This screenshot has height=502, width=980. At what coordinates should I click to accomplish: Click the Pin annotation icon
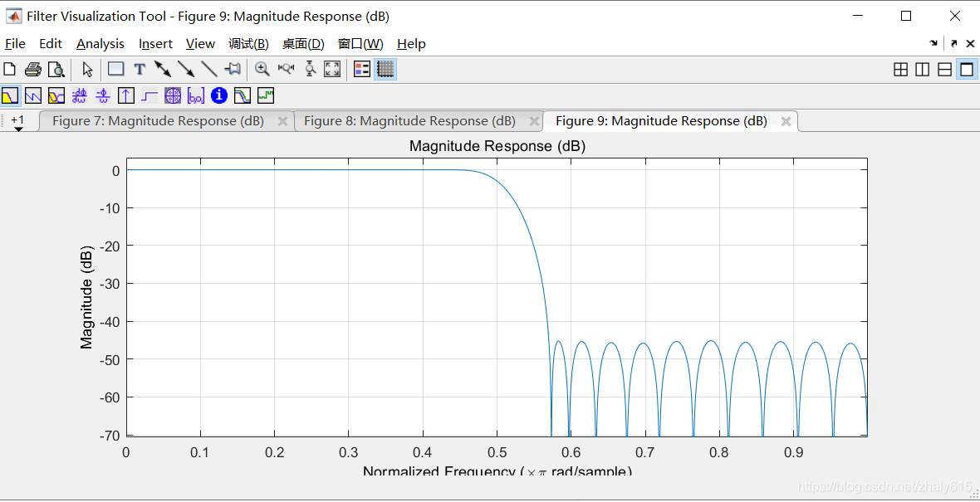tap(233, 69)
